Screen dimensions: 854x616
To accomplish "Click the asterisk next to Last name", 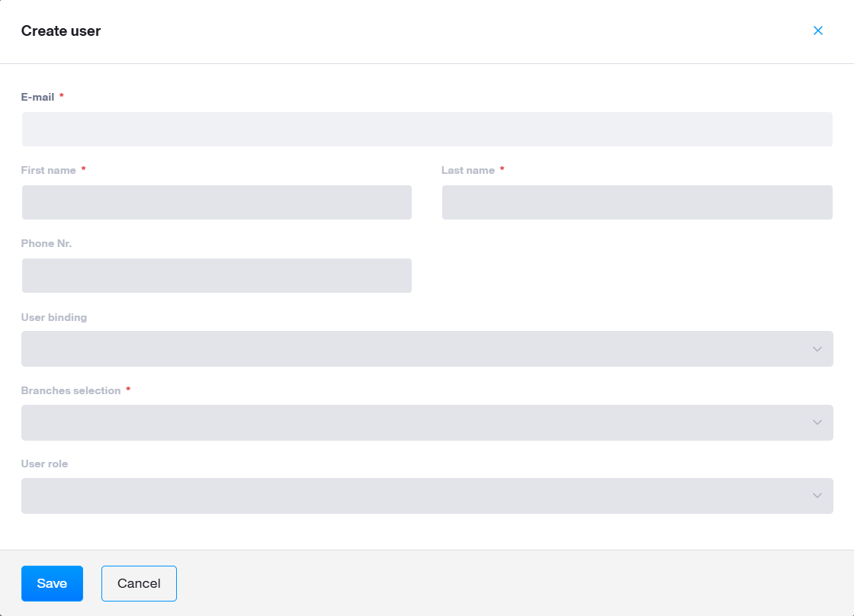I will click(x=502, y=169).
